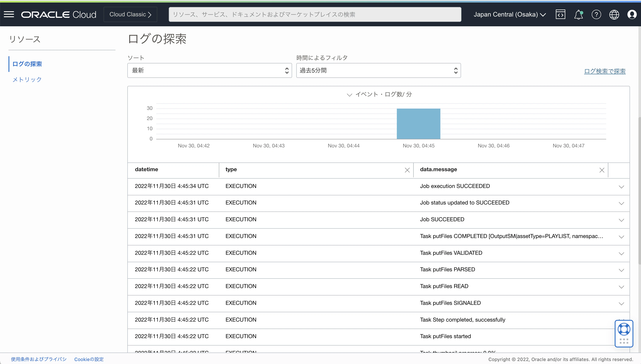Expand the Job status updated to SUCCEEDED row
The image size is (641, 364).
click(x=621, y=203)
